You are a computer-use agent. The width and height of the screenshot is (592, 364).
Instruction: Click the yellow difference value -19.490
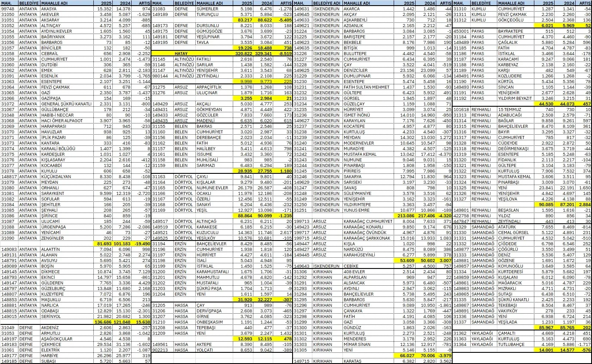coord(140,244)
